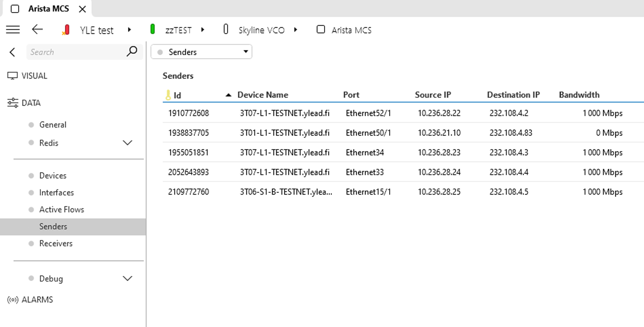
Task: Click the Arista MCS breadcrumb square icon
Action: 321,29
